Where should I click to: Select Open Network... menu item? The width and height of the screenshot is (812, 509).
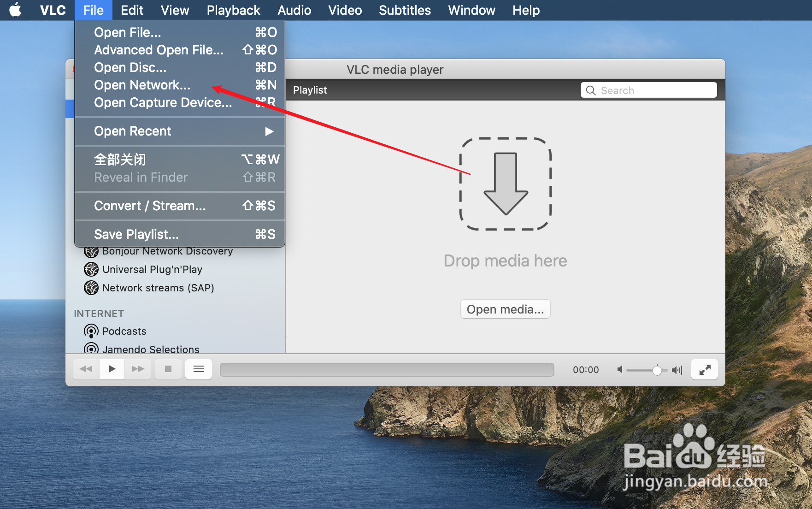tap(180, 85)
